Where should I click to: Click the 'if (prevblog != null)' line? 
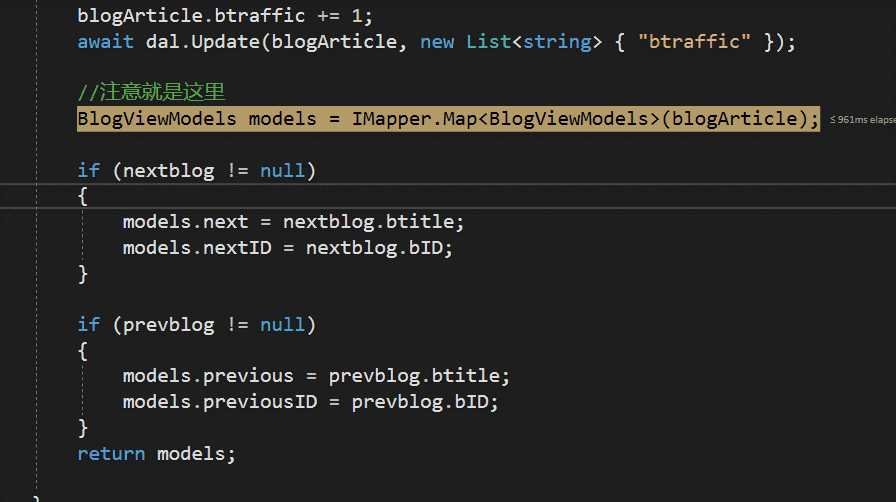(197, 325)
